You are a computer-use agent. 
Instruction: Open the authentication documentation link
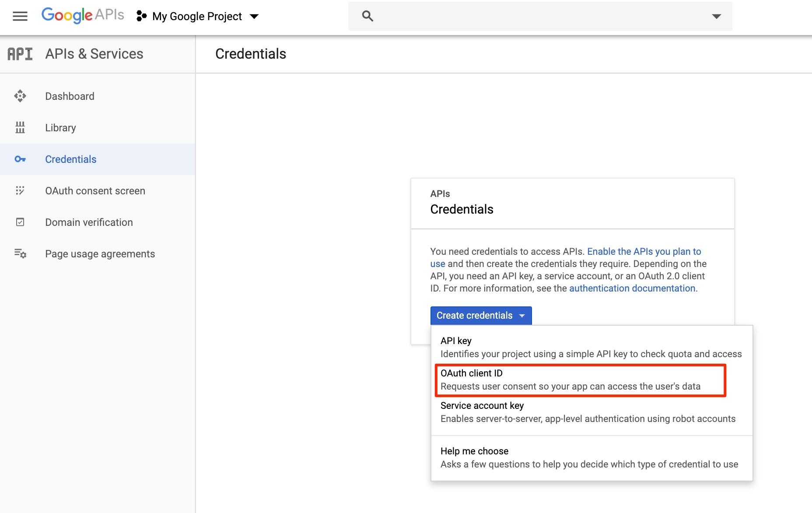[632, 288]
